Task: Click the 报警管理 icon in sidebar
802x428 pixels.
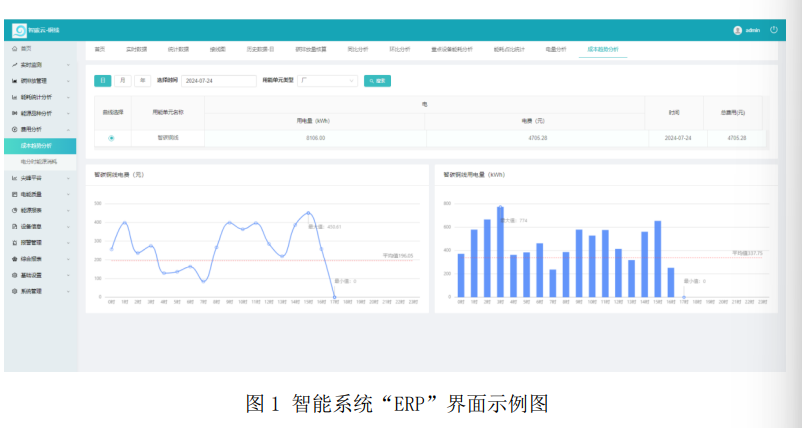Action: [14, 242]
